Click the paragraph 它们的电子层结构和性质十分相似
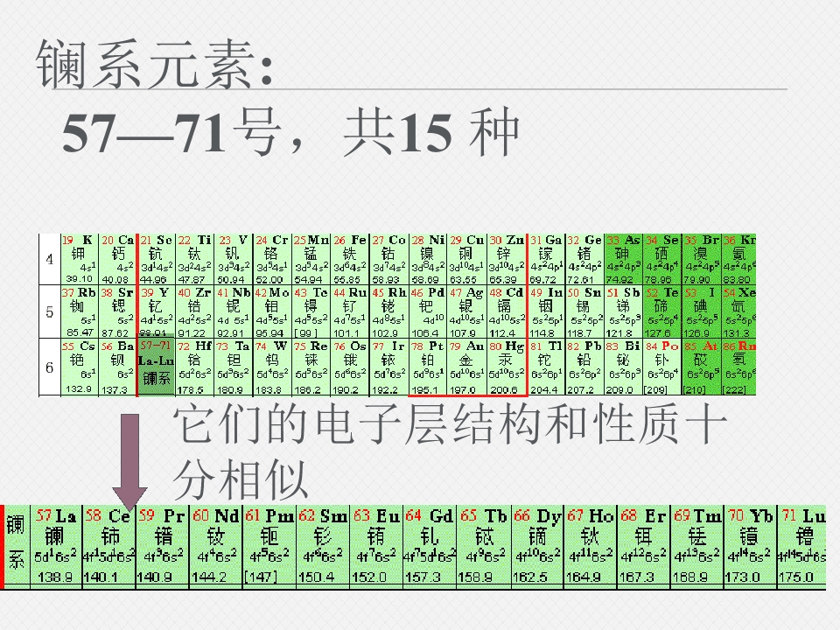The image size is (840, 630). point(450,451)
